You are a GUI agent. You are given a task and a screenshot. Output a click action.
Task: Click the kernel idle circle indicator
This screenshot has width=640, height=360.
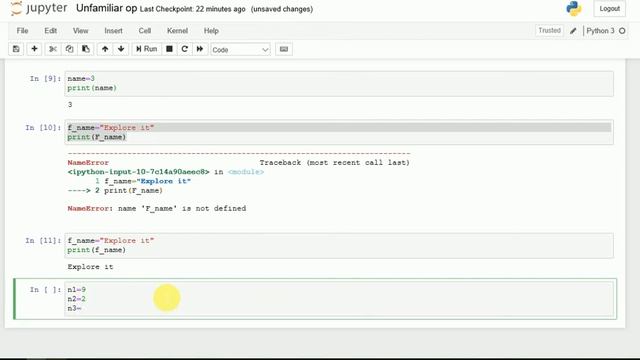[622, 31]
